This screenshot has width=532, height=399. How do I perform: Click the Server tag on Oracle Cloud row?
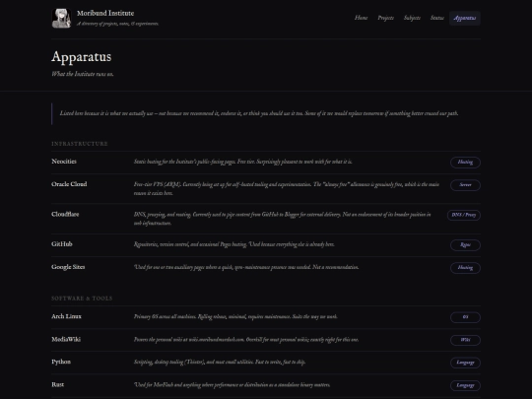click(x=465, y=185)
